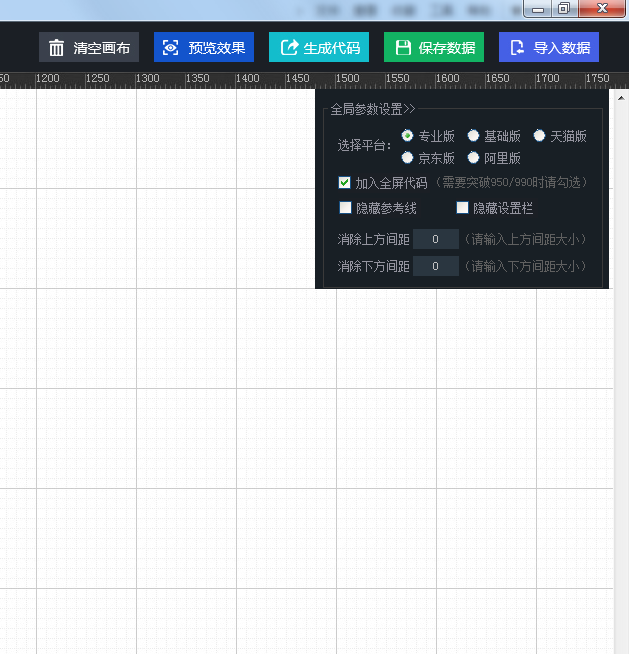Close the application window
This screenshot has height=654, width=629.
click(602, 8)
